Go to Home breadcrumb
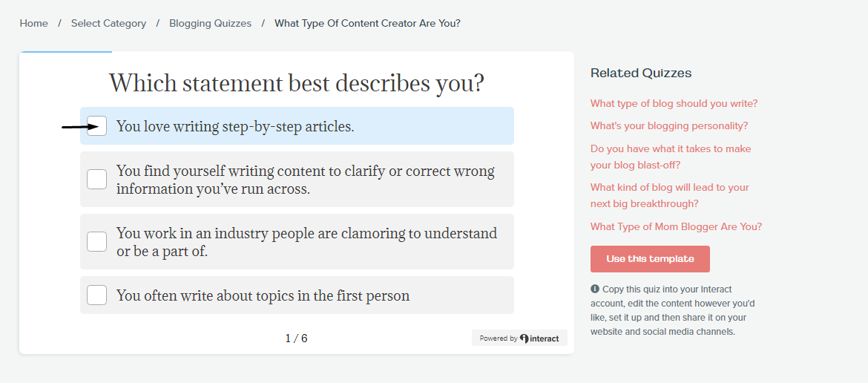The image size is (868, 383). click(x=34, y=23)
